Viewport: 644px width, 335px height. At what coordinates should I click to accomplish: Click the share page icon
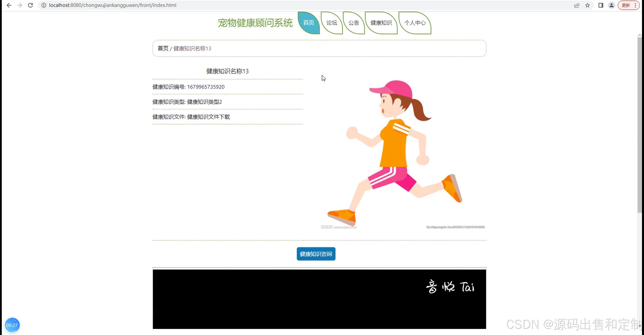click(x=577, y=5)
